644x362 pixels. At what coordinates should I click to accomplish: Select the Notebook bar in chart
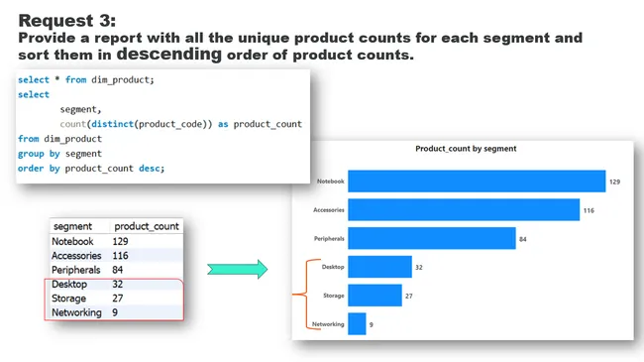click(x=477, y=181)
